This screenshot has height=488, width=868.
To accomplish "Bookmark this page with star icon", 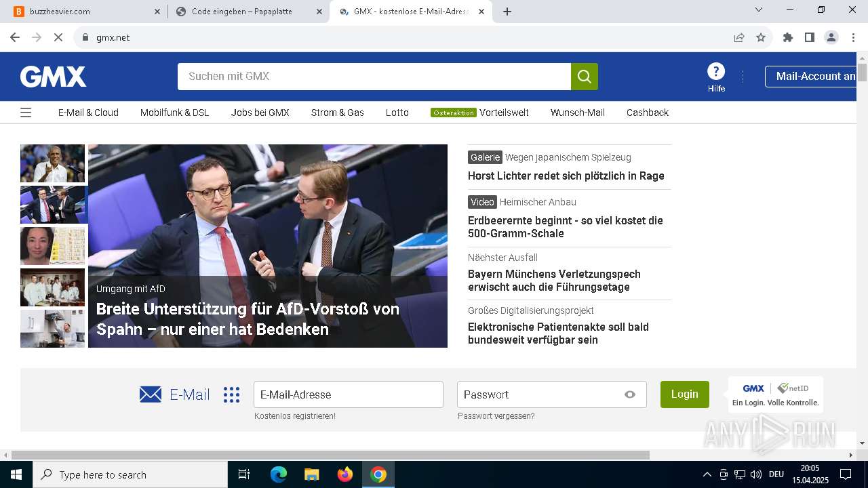I will tap(761, 37).
